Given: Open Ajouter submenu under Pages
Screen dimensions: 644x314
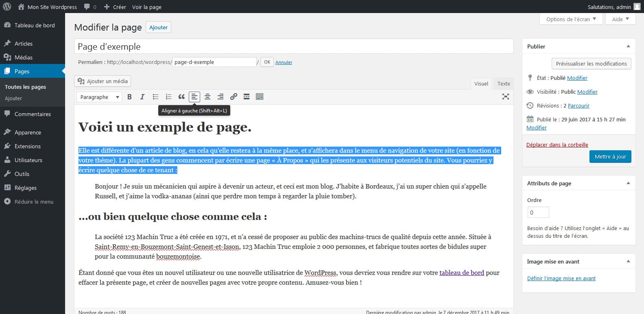Looking at the screenshot, I should pos(13,98).
